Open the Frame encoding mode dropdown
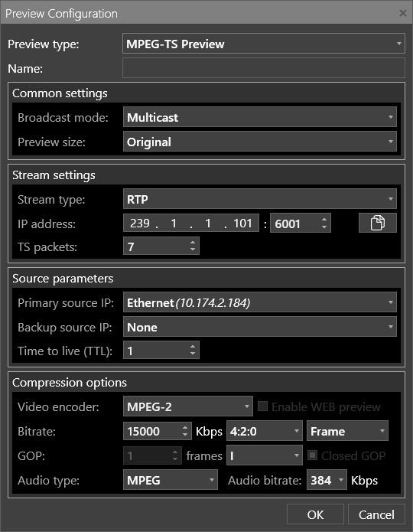Viewport: 413px width, 532px height. pyautogui.click(x=347, y=431)
